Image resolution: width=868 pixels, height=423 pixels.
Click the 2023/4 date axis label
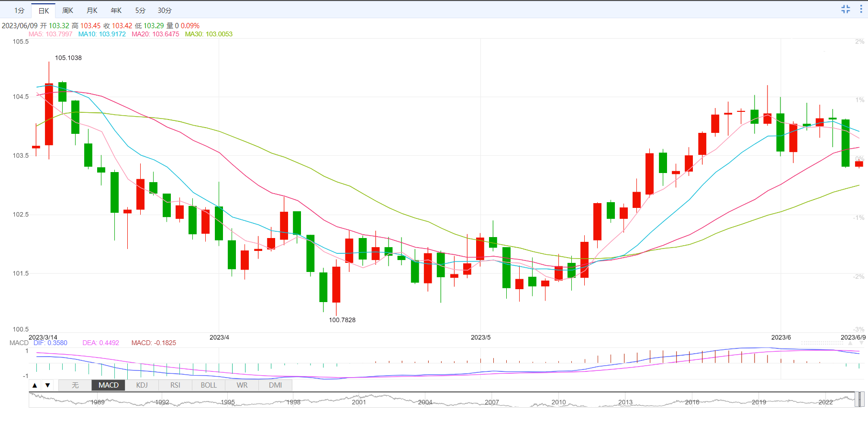pos(219,337)
